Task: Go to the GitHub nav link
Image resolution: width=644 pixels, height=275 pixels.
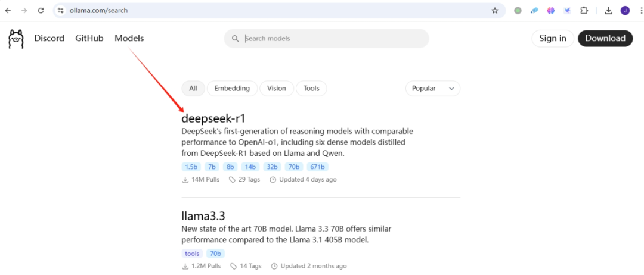Action: 89,38
